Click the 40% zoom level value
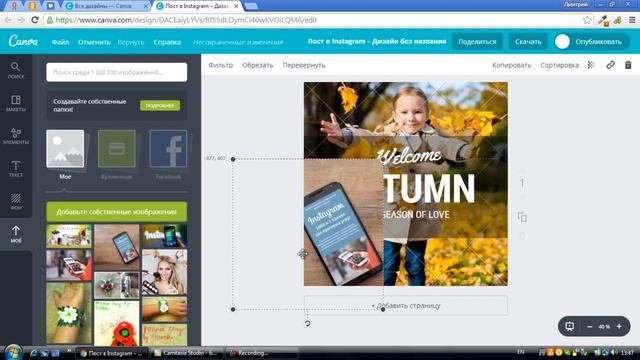This screenshot has width=640, height=360. pos(604,327)
